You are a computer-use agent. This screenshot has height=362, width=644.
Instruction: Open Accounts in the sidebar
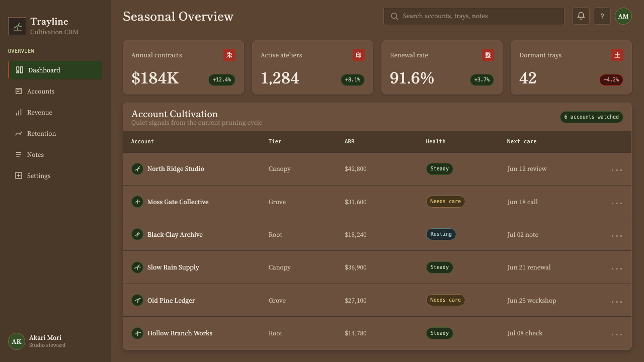pos(55,91)
